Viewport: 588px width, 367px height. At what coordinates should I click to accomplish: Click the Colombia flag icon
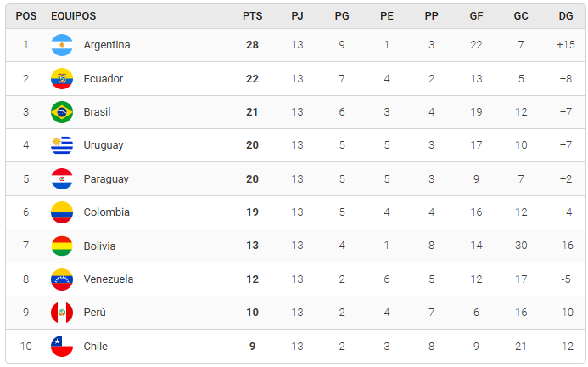[62, 212]
